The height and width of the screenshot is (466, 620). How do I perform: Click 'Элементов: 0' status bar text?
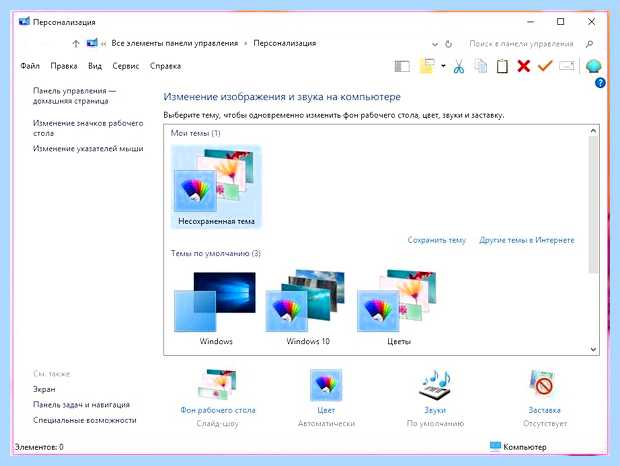coord(39,447)
